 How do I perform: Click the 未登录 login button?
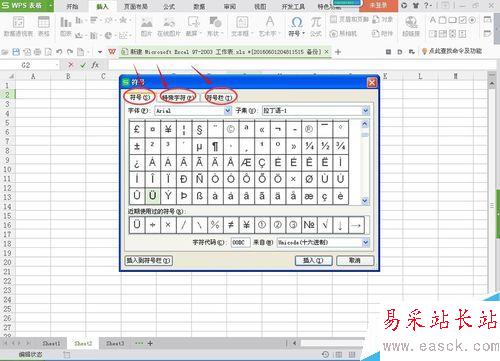tap(379, 6)
